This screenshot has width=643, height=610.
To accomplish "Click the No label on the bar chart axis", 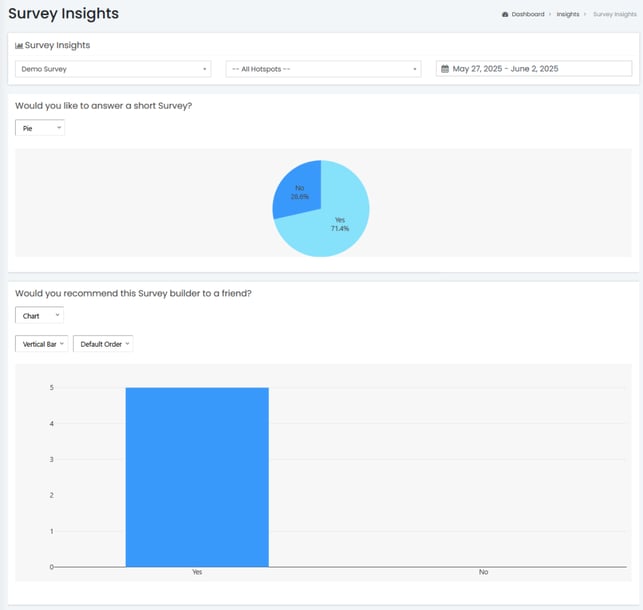I will pos(483,572).
